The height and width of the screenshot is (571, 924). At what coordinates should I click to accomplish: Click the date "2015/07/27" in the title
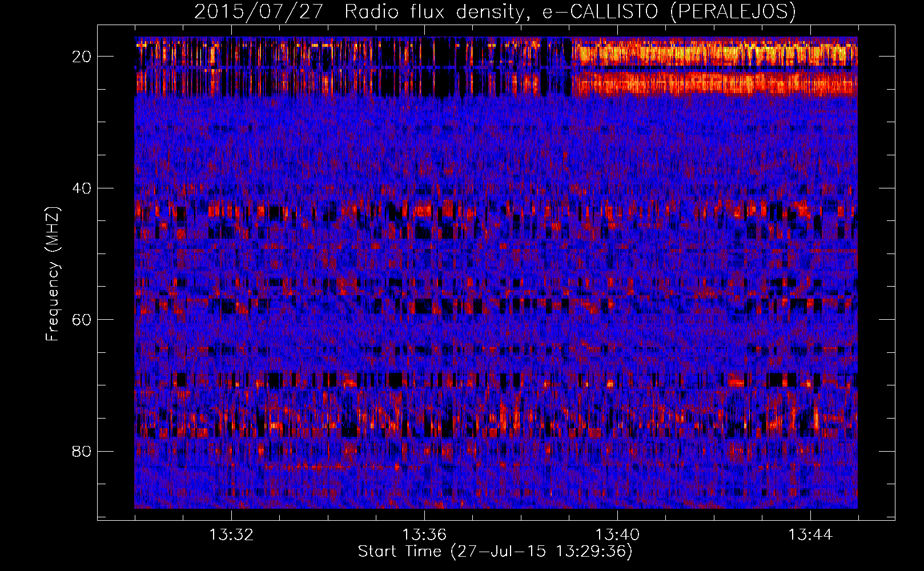(259, 11)
